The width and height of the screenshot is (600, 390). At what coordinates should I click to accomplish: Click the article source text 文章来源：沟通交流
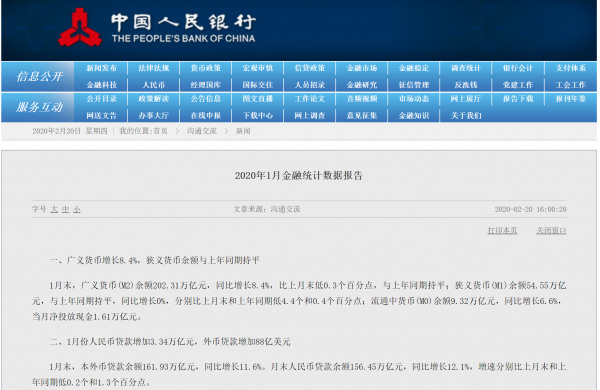(x=267, y=209)
